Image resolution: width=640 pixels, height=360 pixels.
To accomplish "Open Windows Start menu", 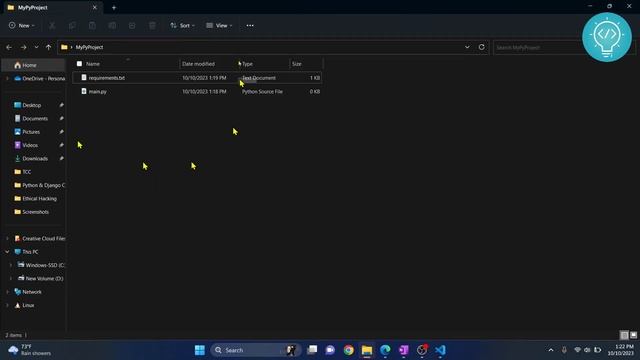I will pyautogui.click(x=200, y=350).
